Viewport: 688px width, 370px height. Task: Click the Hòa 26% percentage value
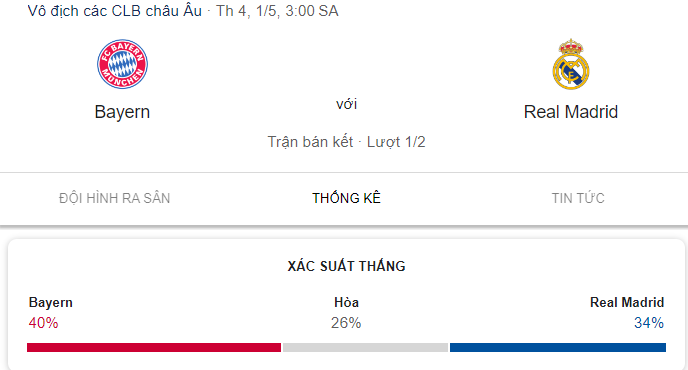coord(346,323)
